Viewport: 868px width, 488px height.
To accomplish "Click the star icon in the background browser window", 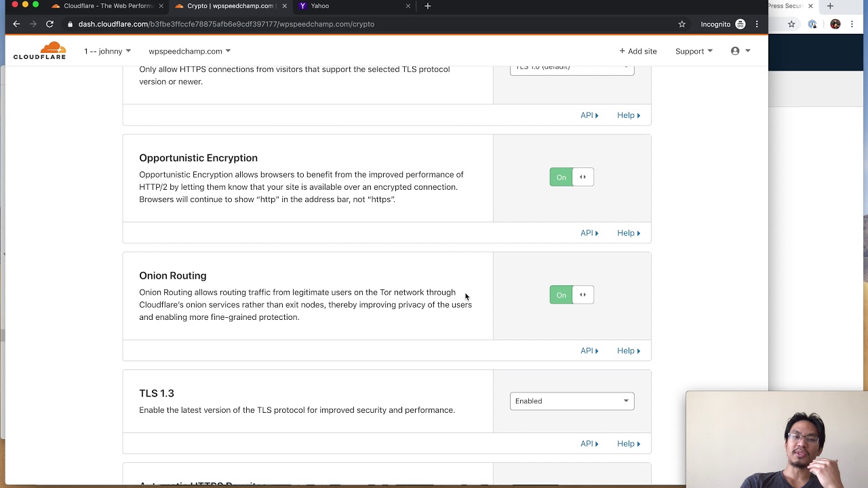I will (x=791, y=24).
